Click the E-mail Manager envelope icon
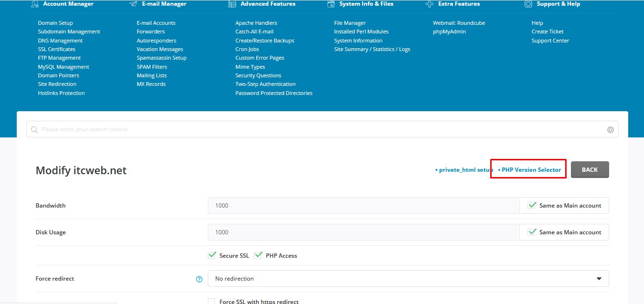 coord(132,3)
